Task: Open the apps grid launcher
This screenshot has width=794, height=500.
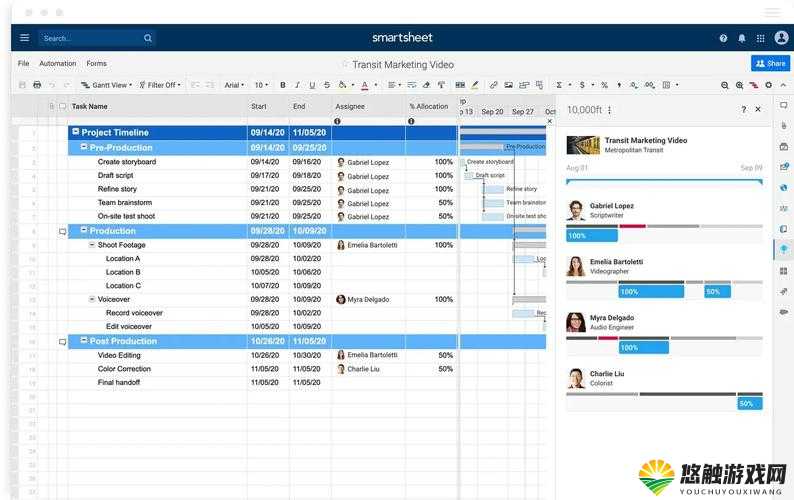Action: pyautogui.click(x=761, y=38)
